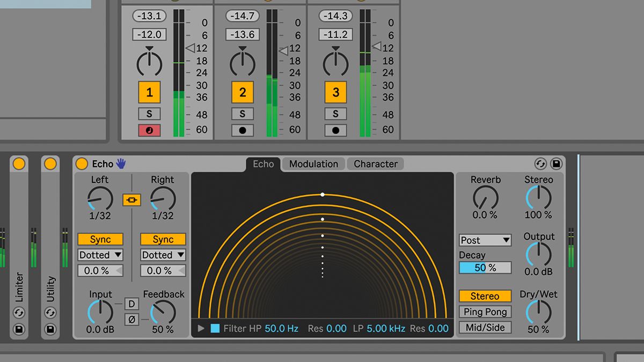Switch to the Character tab
Image resolution: width=644 pixels, height=362 pixels.
(x=375, y=164)
